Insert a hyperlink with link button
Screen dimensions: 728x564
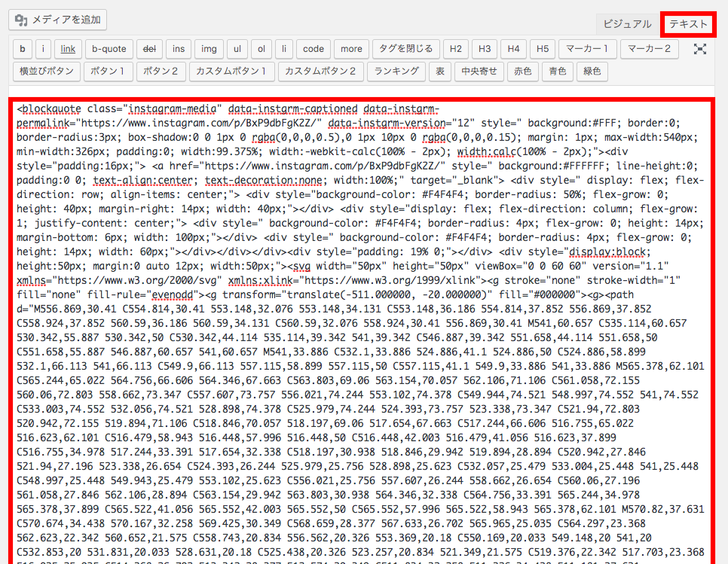click(68, 49)
